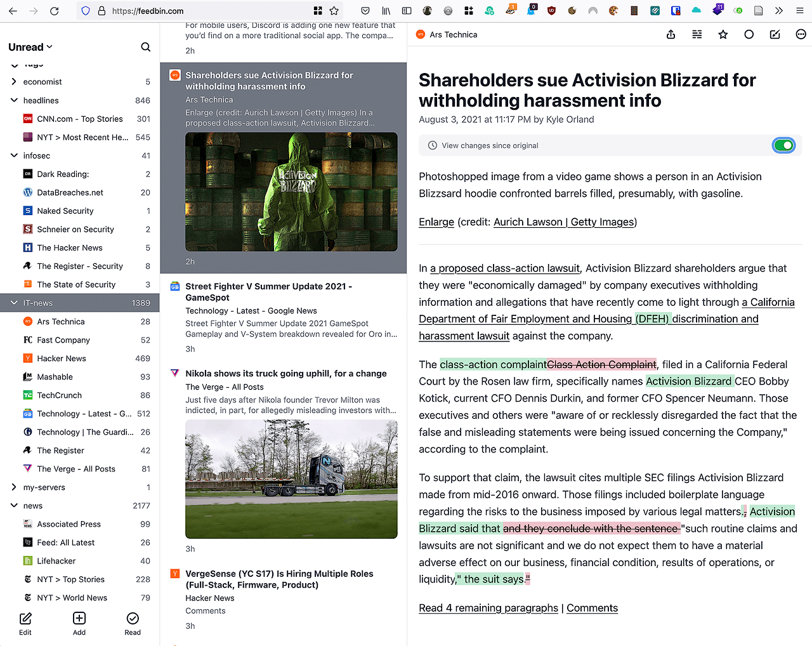Collapse the headlines tag

click(14, 100)
